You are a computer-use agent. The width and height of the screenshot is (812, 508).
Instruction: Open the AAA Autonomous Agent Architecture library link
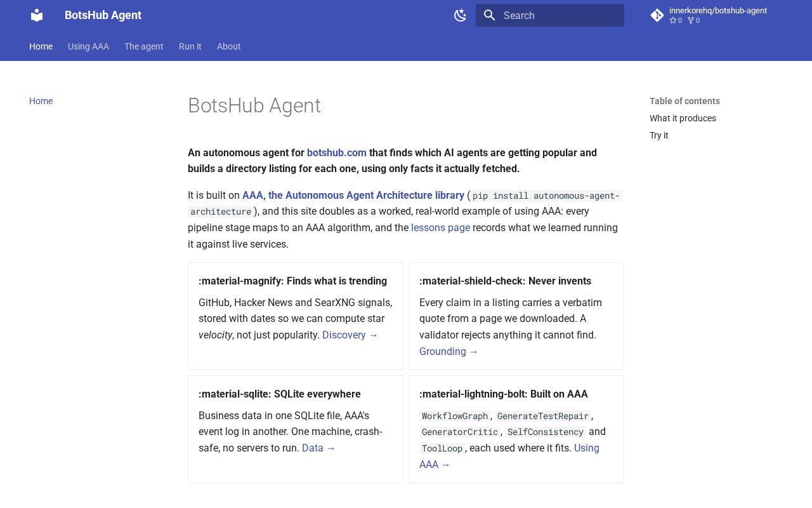353,195
